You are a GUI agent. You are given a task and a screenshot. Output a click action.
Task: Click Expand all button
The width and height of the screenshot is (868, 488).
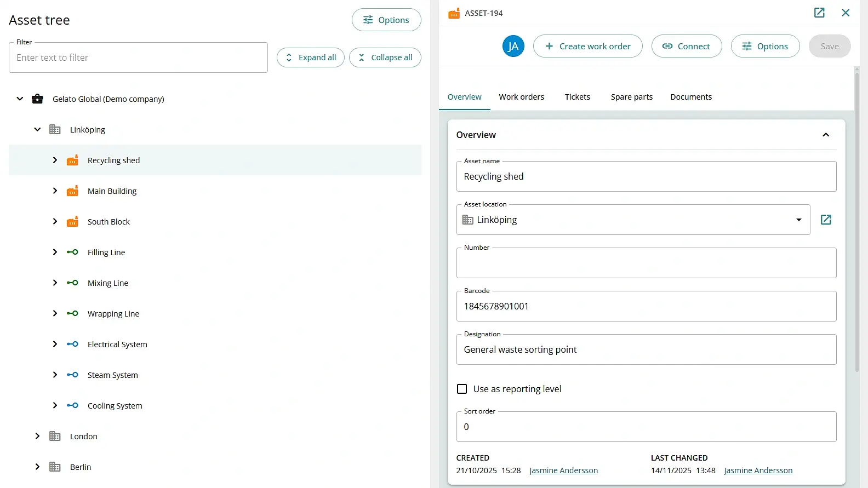pyautogui.click(x=311, y=58)
